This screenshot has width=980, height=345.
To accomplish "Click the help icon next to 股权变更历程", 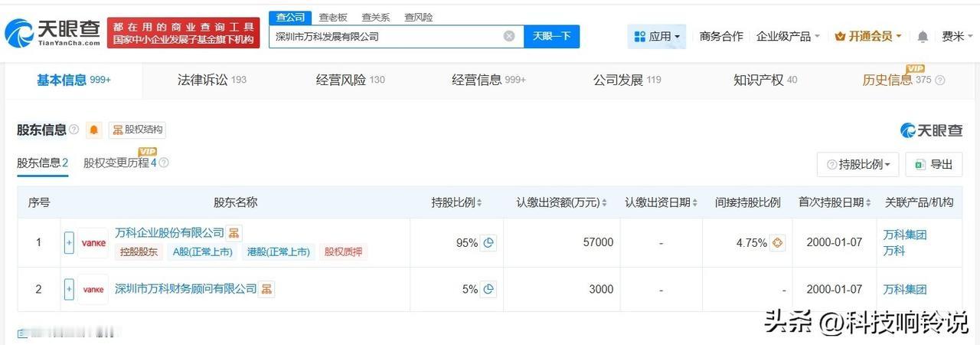I will point(163,163).
